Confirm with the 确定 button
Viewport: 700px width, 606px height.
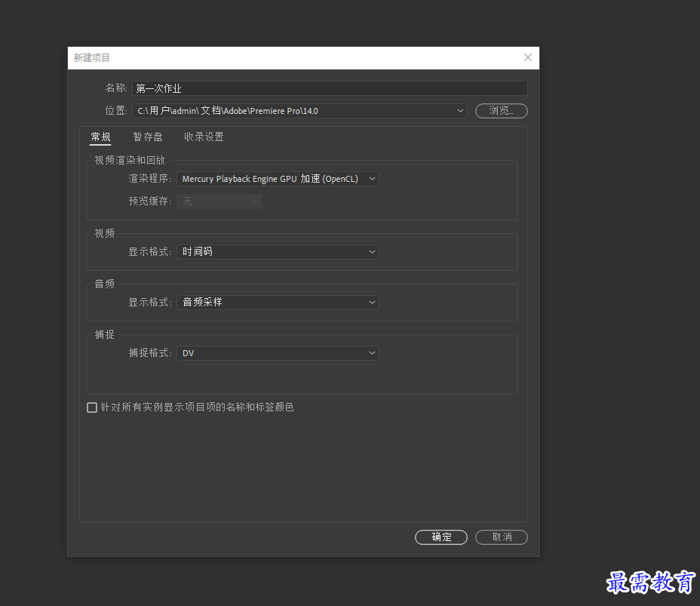[441, 537]
